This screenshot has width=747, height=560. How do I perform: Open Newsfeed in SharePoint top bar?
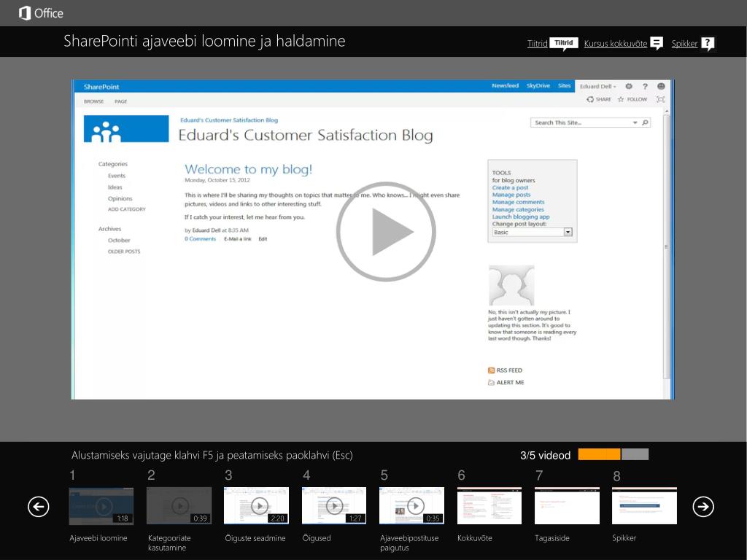point(505,86)
